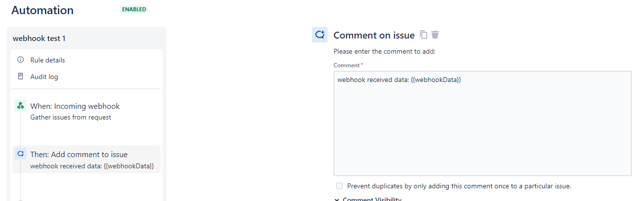
Task: Open the Audit log entry
Action: pos(44,77)
